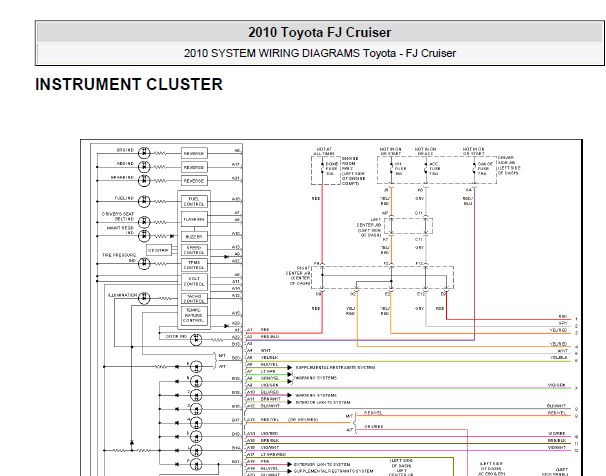Select the SPEED CONTROL block
Screen dimensions: 606x476
click(x=194, y=250)
